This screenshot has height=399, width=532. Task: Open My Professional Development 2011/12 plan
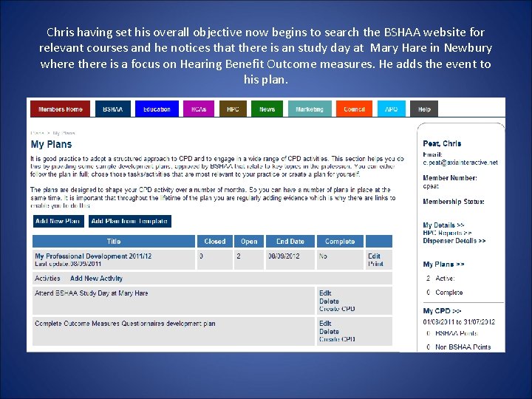tap(93, 256)
